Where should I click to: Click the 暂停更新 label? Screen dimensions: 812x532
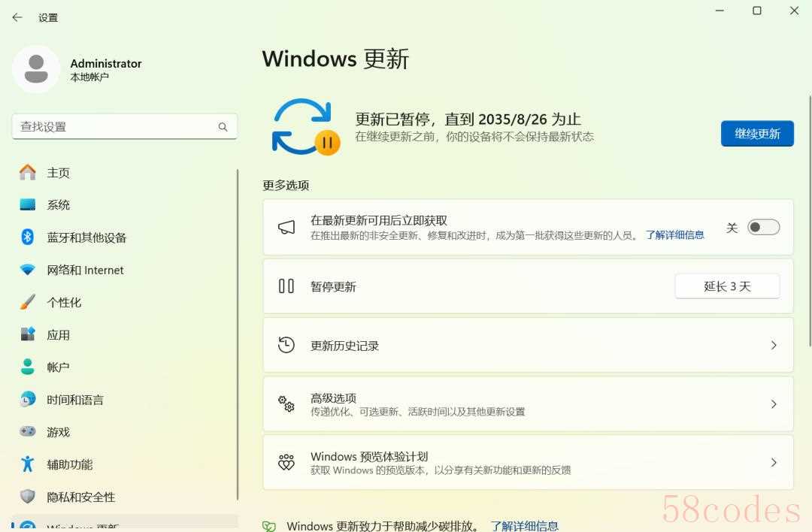[x=333, y=287]
